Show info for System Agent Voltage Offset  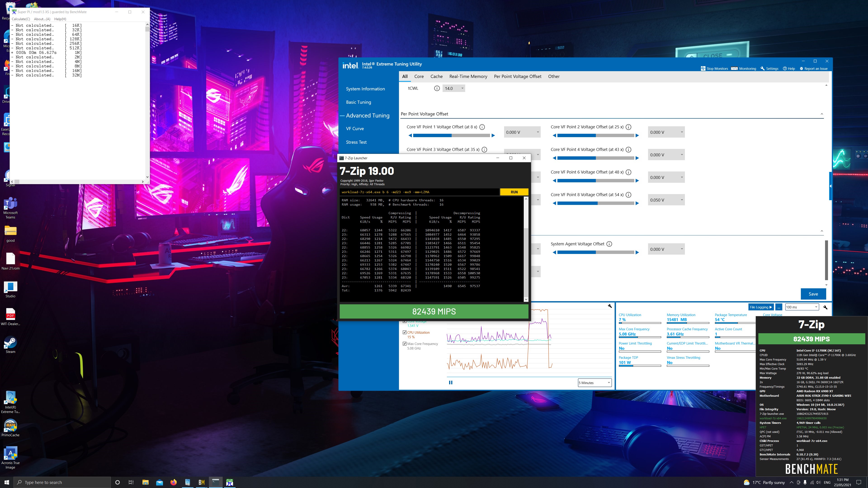point(609,244)
